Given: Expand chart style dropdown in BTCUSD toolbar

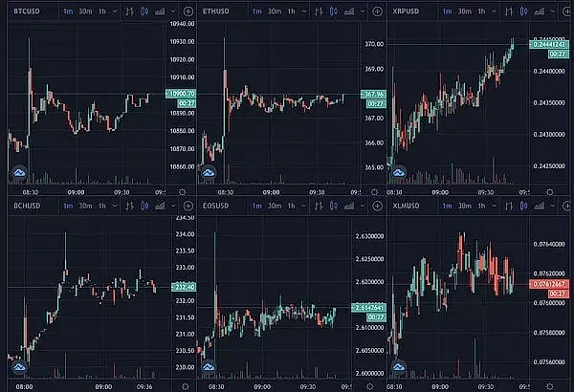Looking at the screenshot, I should pyautogui.click(x=173, y=11).
